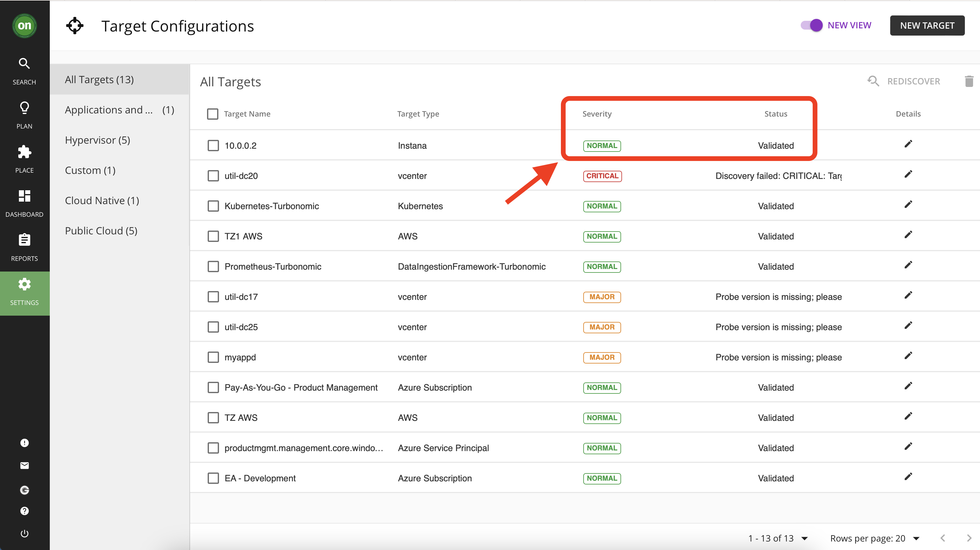Click the power logout icon
The image size is (980, 550).
pos(24,533)
